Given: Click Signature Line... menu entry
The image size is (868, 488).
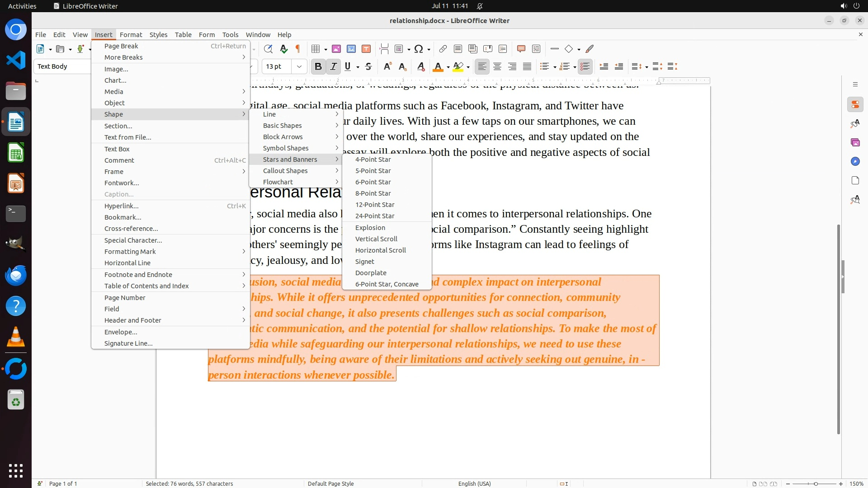Looking at the screenshot, I should click(x=128, y=343).
